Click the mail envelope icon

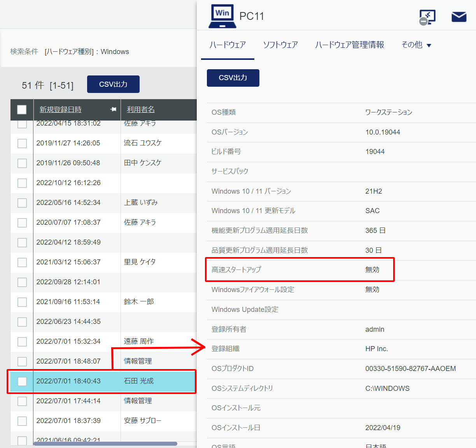(x=459, y=17)
